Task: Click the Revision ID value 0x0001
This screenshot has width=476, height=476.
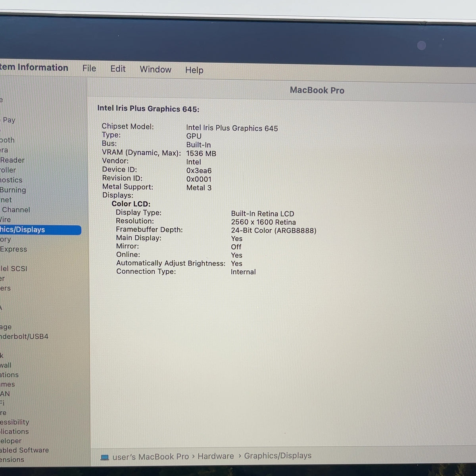Action: 199,179
